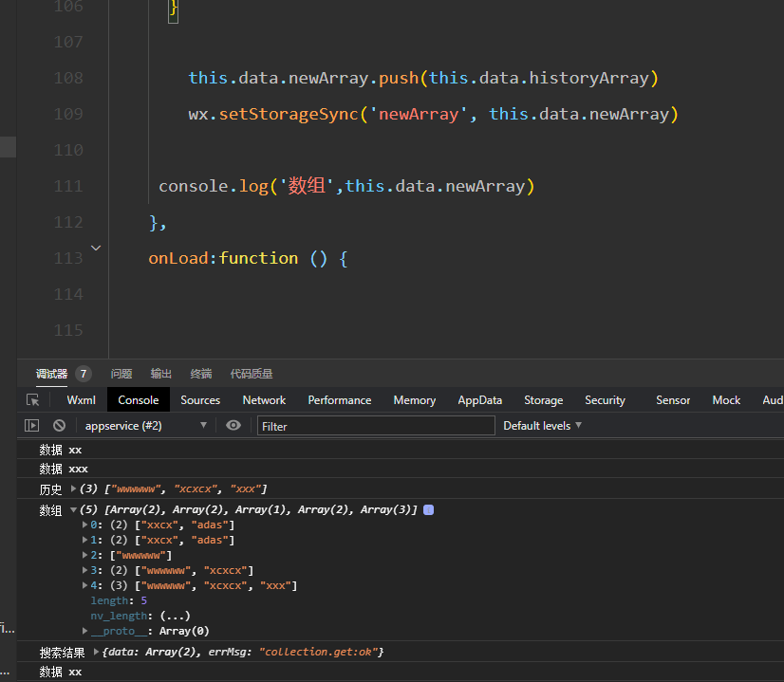784x682 pixels.
Task: Click line number 111 in the gutter
Action: click(68, 186)
